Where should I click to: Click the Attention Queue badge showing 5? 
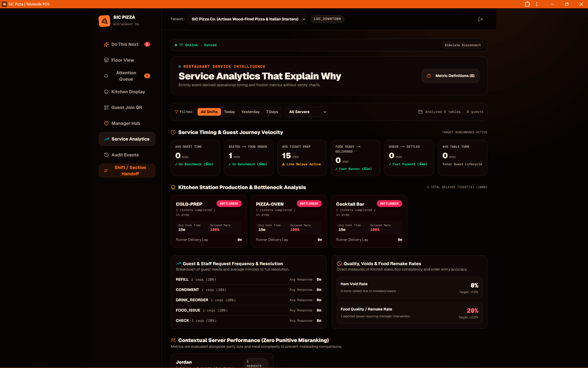[x=147, y=76]
